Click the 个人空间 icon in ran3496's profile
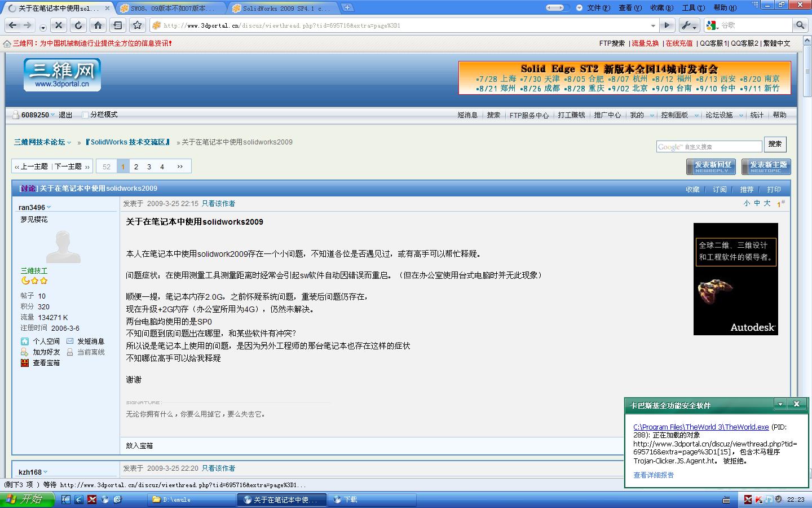 click(25, 341)
